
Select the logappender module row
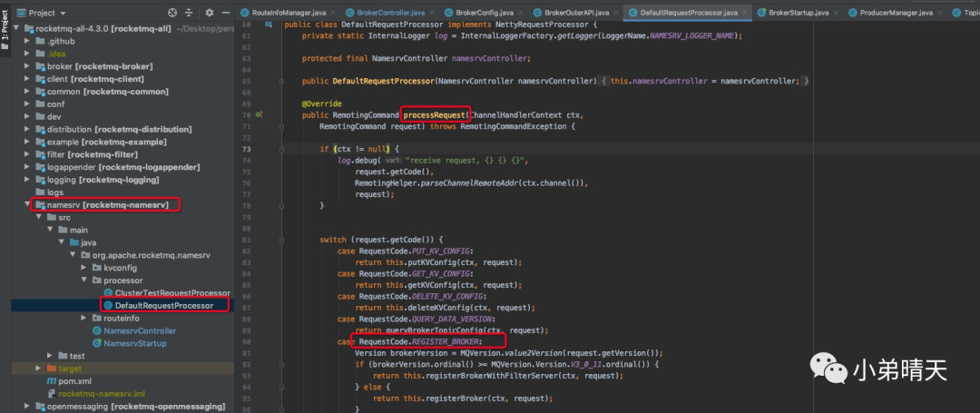123,167
